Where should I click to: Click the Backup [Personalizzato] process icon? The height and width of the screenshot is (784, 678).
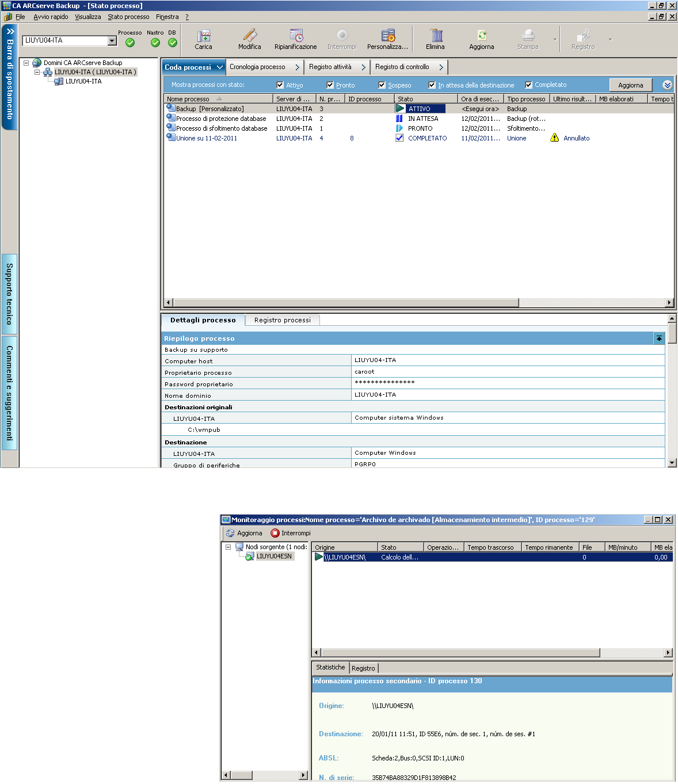pyautogui.click(x=171, y=108)
